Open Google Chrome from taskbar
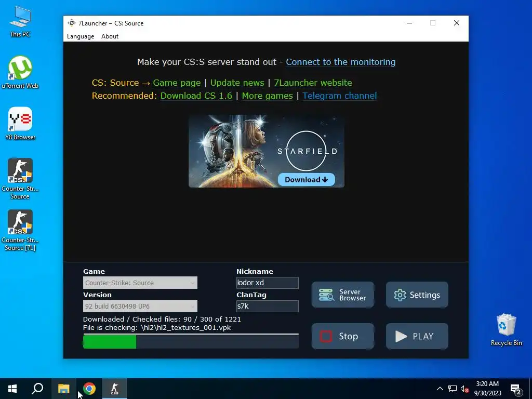 tap(89, 389)
